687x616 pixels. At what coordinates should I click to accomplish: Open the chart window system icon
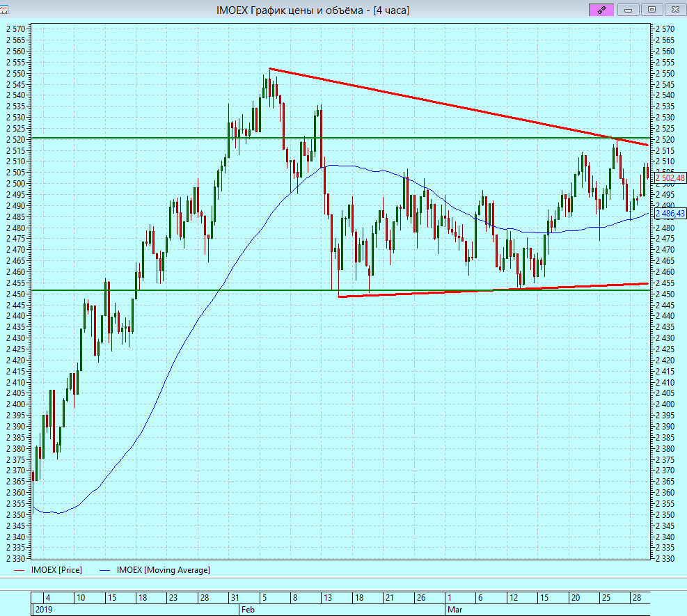(x=4, y=9)
